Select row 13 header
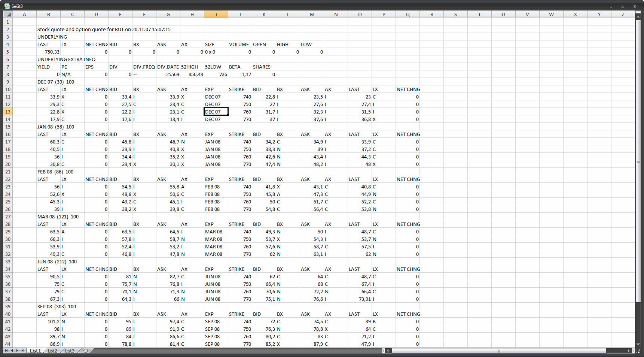 (x=7, y=112)
